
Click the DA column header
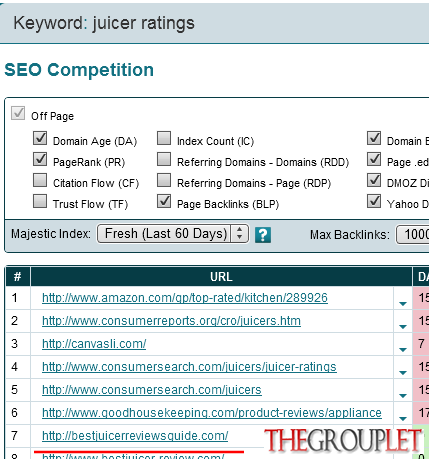pyautogui.click(x=421, y=277)
